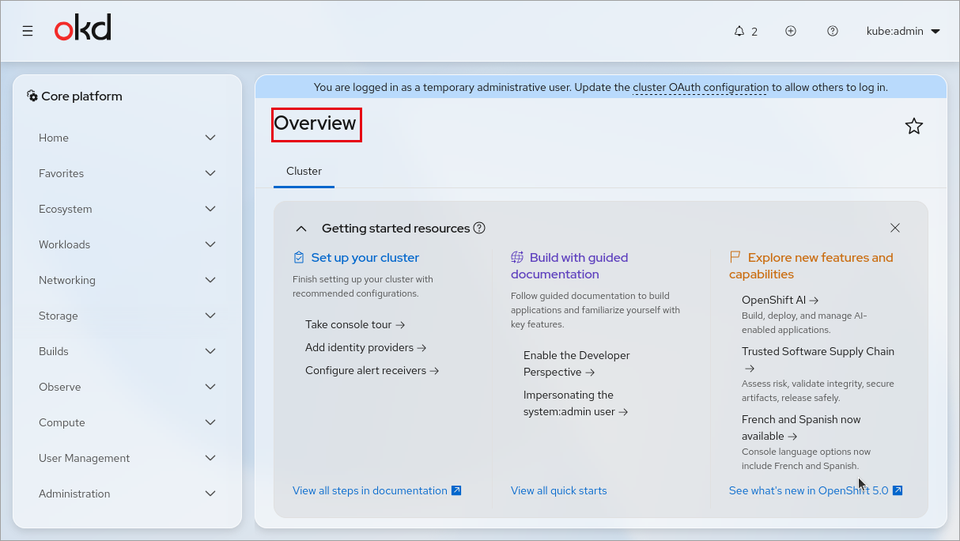Expand the Networking navigation section
This screenshot has height=541, width=960.
click(x=127, y=280)
